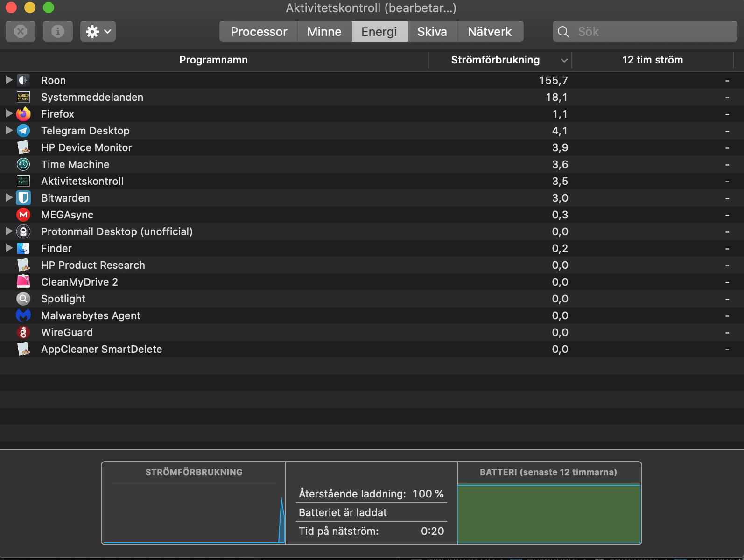The image size is (744, 560).
Task: Click the search magnifier icon
Action: click(563, 32)
